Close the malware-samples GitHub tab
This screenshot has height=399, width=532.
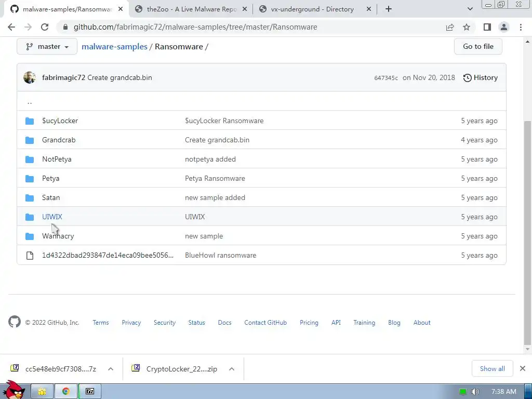click(121, 9)
